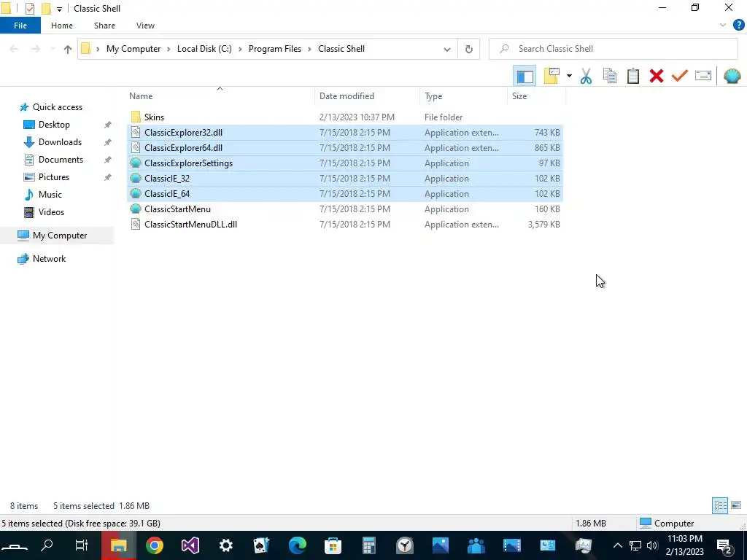Select ClassicExplorerSettings application
Image resolution: width=747 pixels, height=560 pixels.
345,163
